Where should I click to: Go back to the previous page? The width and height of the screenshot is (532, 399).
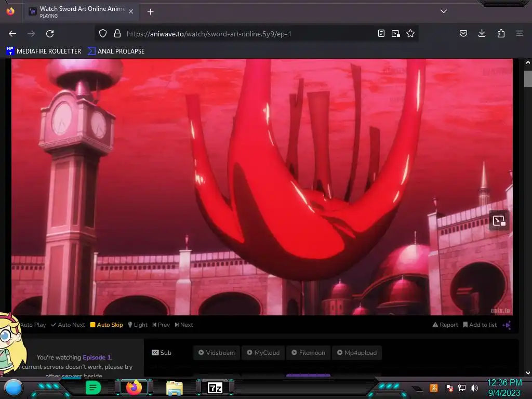click(x=12, y=34)
